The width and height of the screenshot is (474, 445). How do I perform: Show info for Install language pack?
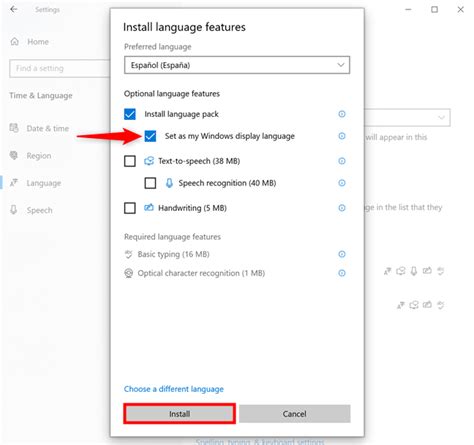[342, 114]
